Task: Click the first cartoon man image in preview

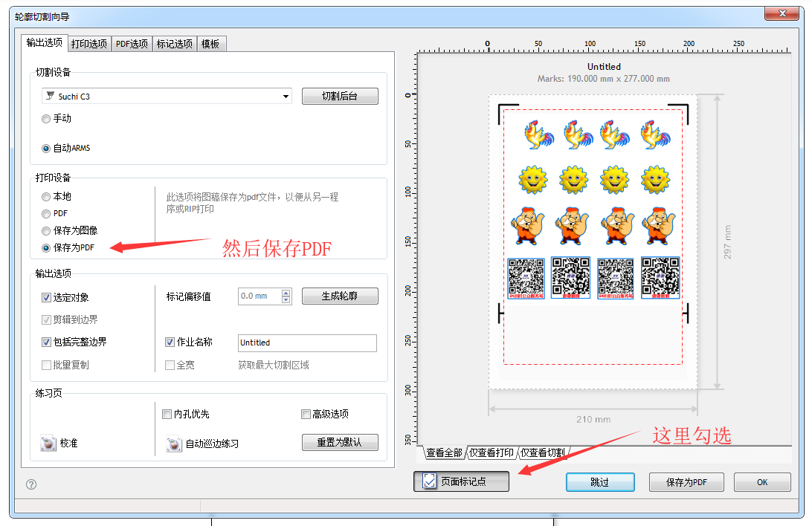Action: pyautogui.click(x=528, y=226)
